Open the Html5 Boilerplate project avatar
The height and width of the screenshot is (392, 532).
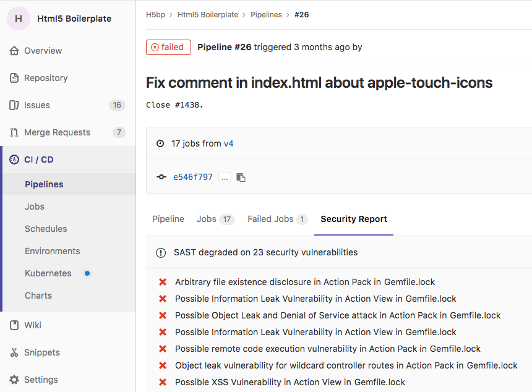[x=19, y=19]
